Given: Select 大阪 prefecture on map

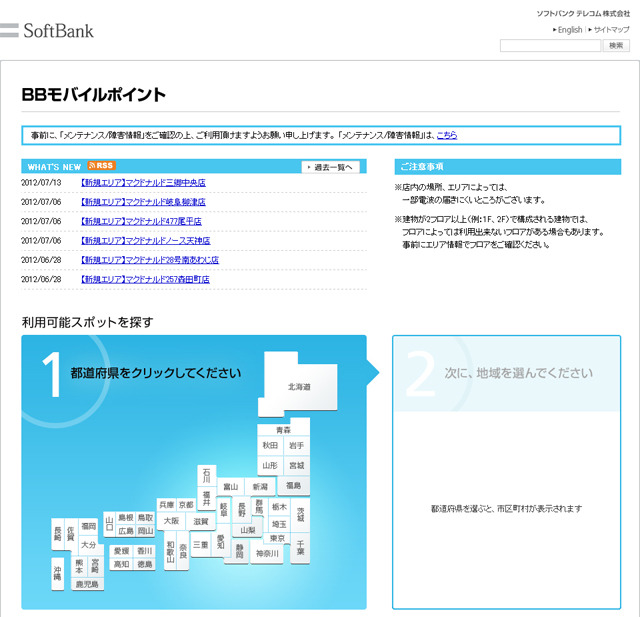Looking at the screenshot, I should [x=171, y=521].
